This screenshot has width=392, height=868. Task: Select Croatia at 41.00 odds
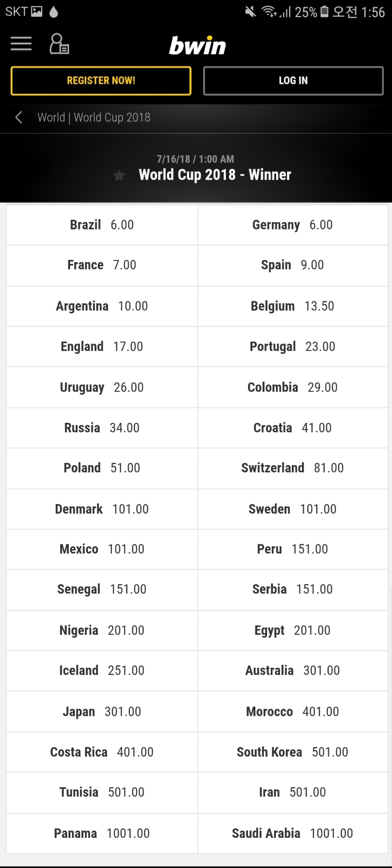click(x=293, y=428)
